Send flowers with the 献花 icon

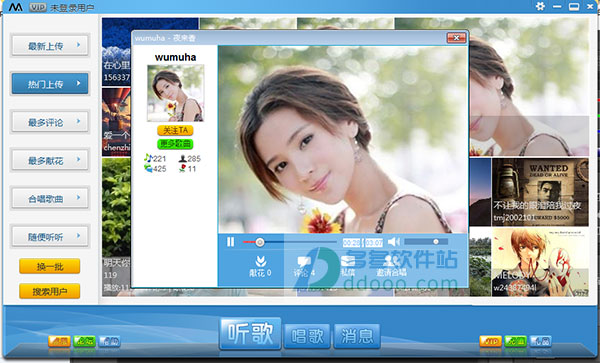coord(260,266)
